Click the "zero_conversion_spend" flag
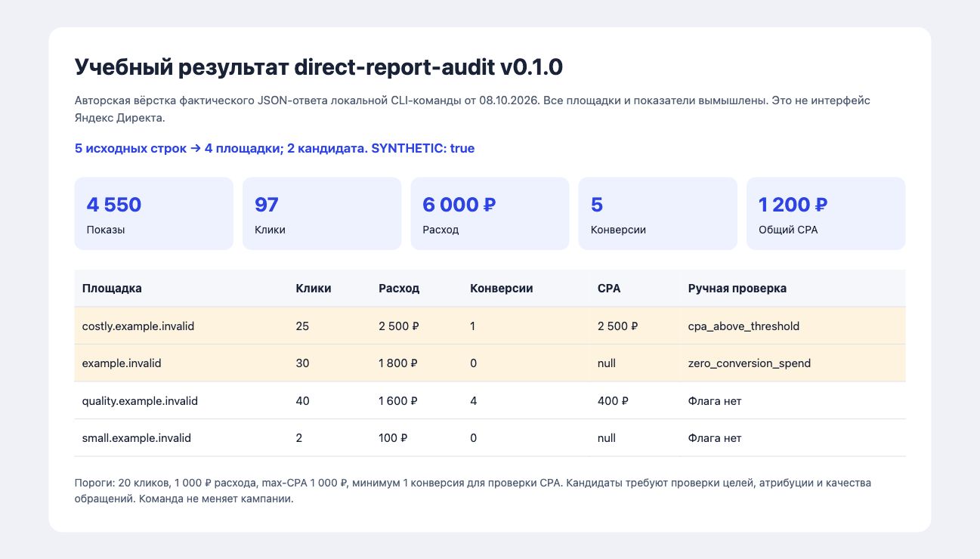This screenshot has height=559, width=980. click(x=750, y=363)
